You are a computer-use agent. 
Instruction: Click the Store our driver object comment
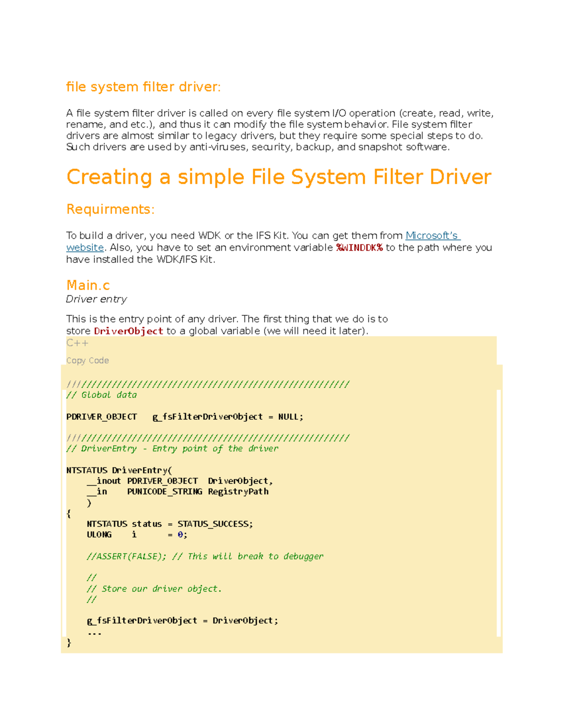point(154,588)
